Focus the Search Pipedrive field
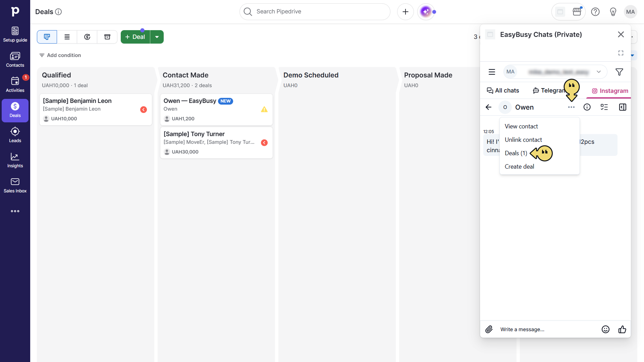This screenshot has width=644, height=362. (x=315, y=12)
